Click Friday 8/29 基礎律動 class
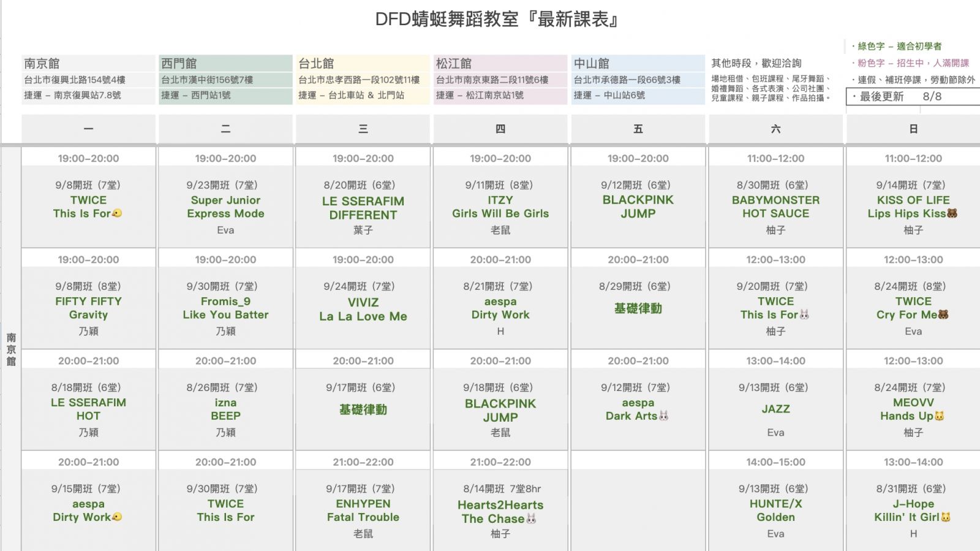Image resolution: width=980 pixels, height=551 pixels. [638, 308]
